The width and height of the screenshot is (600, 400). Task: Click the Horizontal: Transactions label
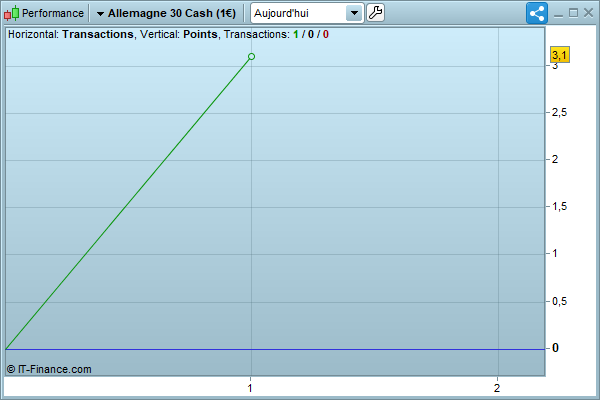tap(71, 34)
